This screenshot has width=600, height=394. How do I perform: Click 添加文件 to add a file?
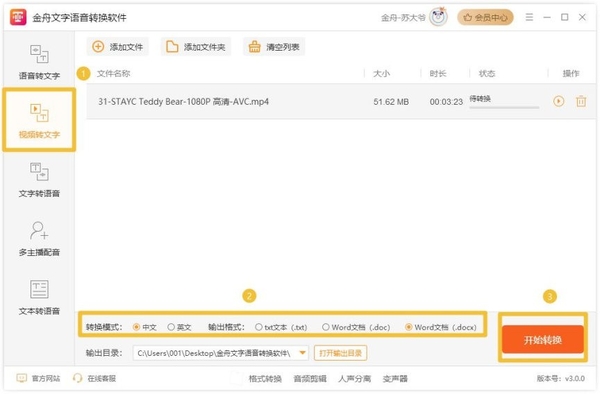[x=117, y=47]
